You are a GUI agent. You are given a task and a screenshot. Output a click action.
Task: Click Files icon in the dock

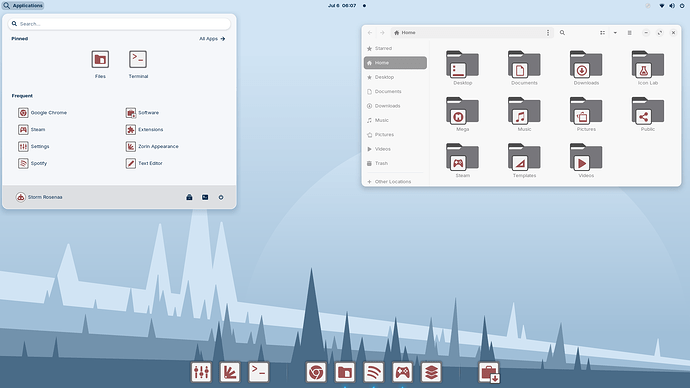[x=345, y=372]
